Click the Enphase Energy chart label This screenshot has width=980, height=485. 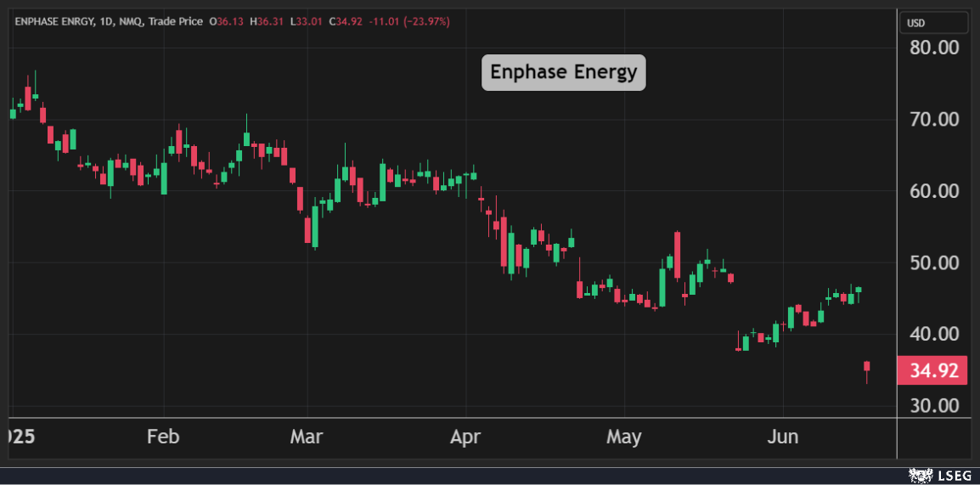tap(563, 72)
